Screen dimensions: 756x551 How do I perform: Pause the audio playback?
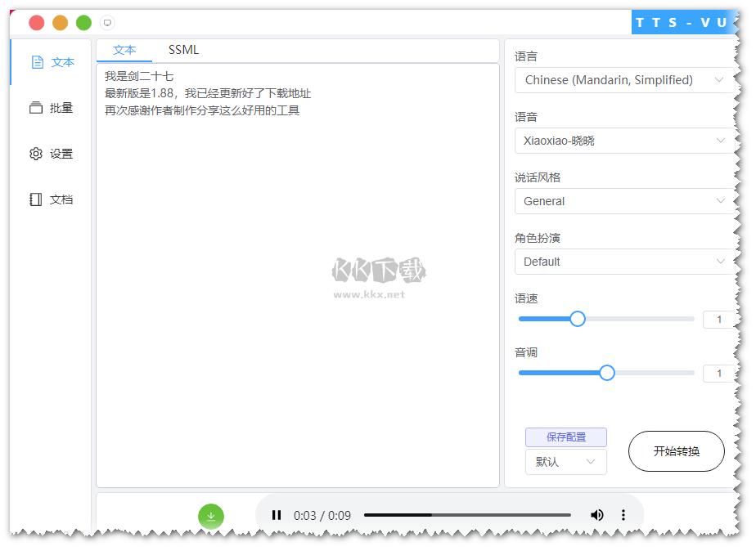(277, 515)
